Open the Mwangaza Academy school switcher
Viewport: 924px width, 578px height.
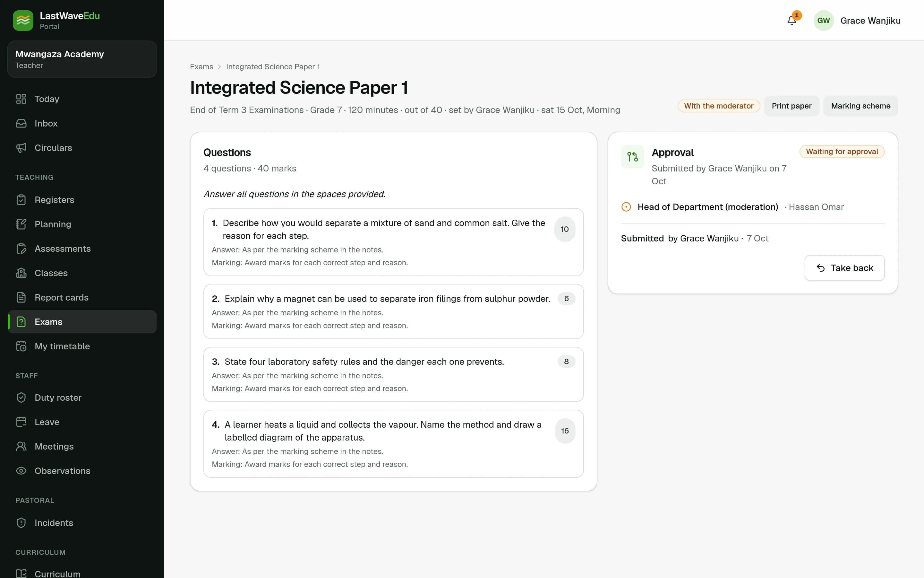(82, 59)
